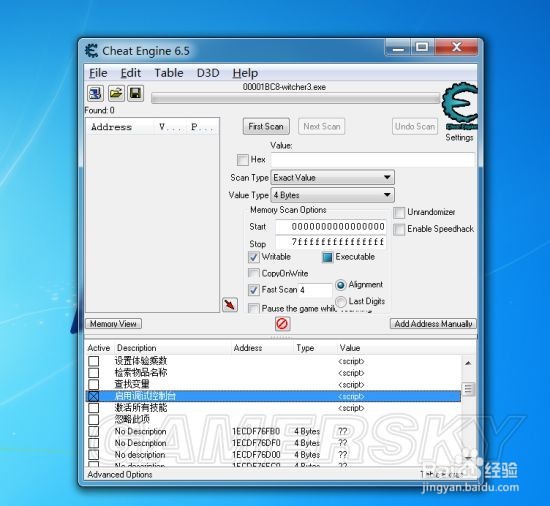Open the File menu
The width and height of the screenshot is (550, 506).
(x=98, y=73)
